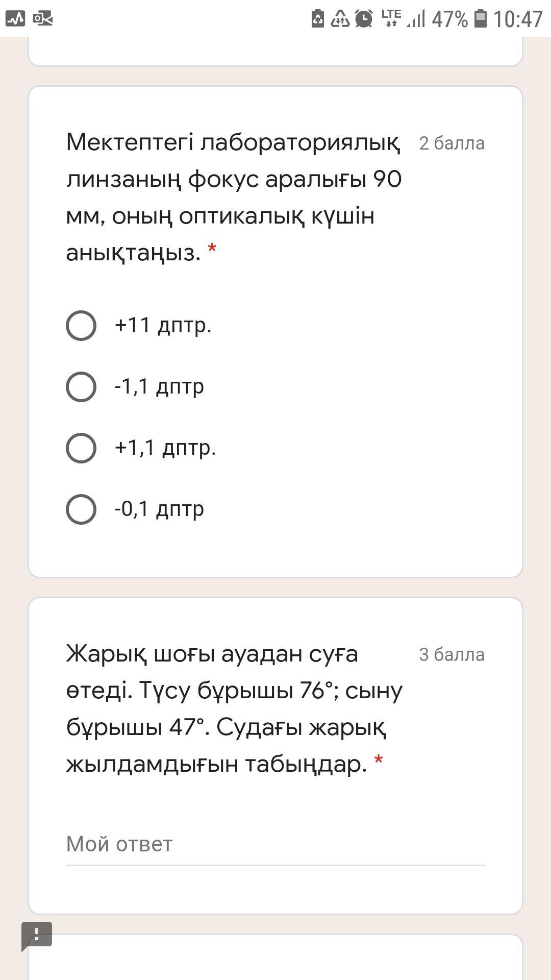The height and width of the screenshot is (980, 551).
Task: Tap the 2 балла points label
Action: pos(452,143)
